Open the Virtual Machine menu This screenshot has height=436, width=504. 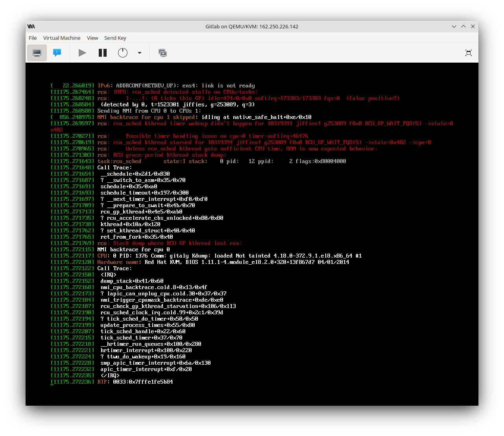click(x=62, y=38)
